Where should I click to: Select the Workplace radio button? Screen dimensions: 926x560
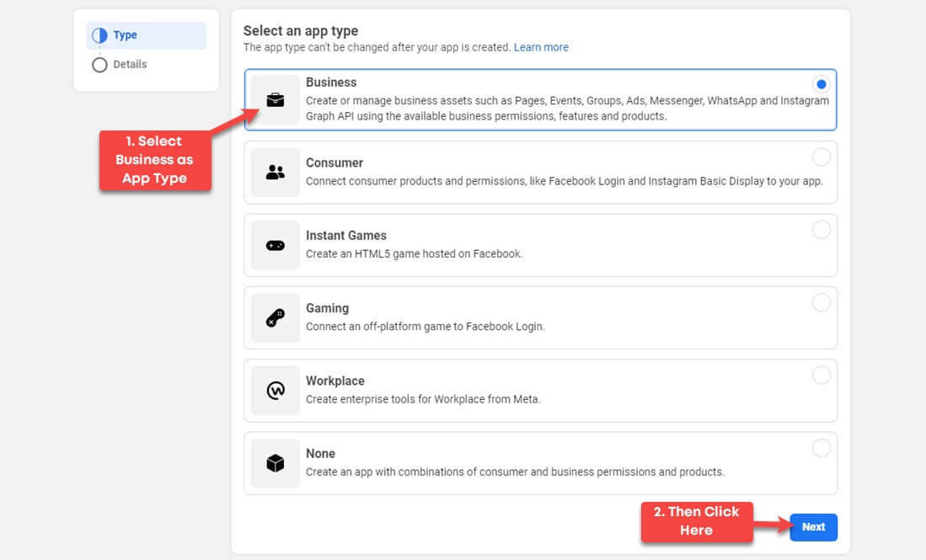(821, 376)
